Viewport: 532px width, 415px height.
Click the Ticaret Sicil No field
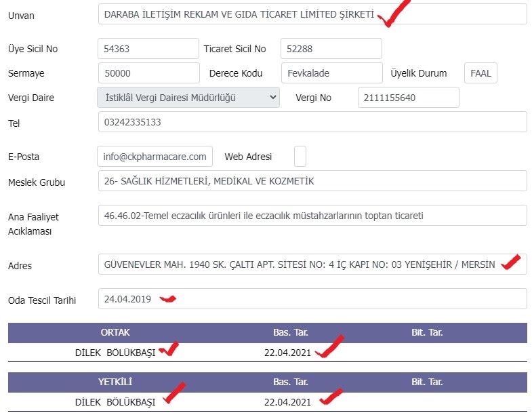331,49
